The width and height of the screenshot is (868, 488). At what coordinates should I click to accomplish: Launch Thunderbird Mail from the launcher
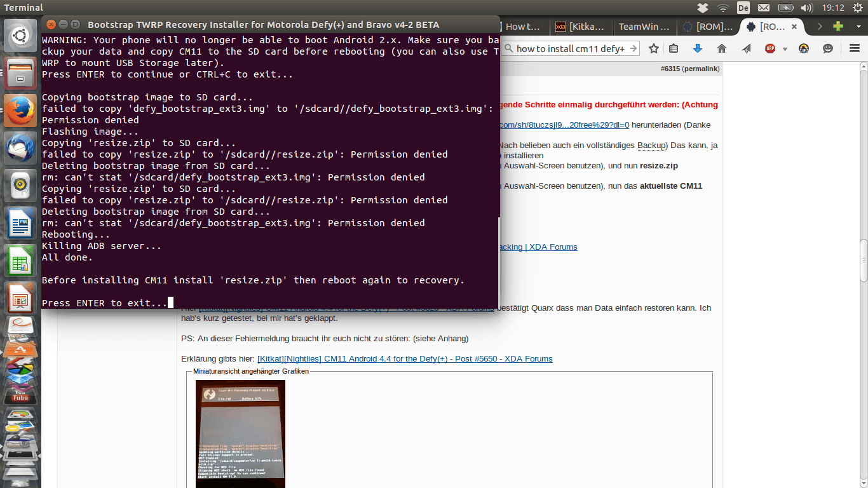tap(20, 149)
